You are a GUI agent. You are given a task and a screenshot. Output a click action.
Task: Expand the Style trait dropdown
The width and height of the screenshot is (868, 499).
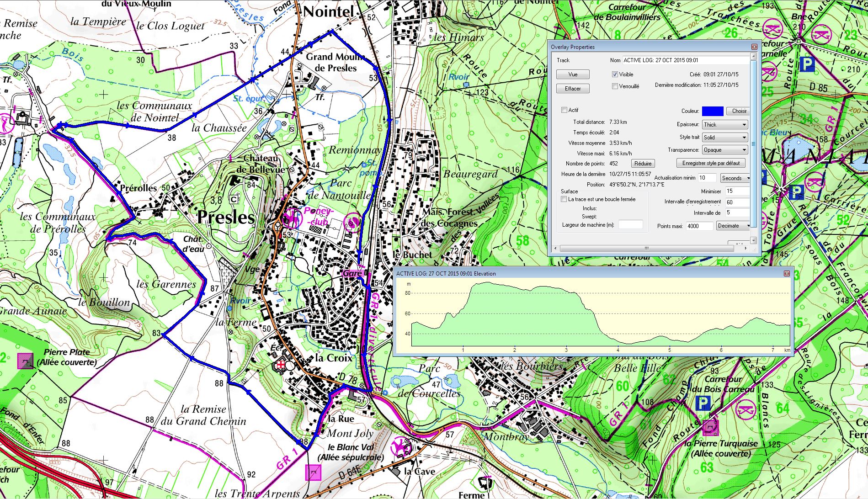[x=724, y=137]
